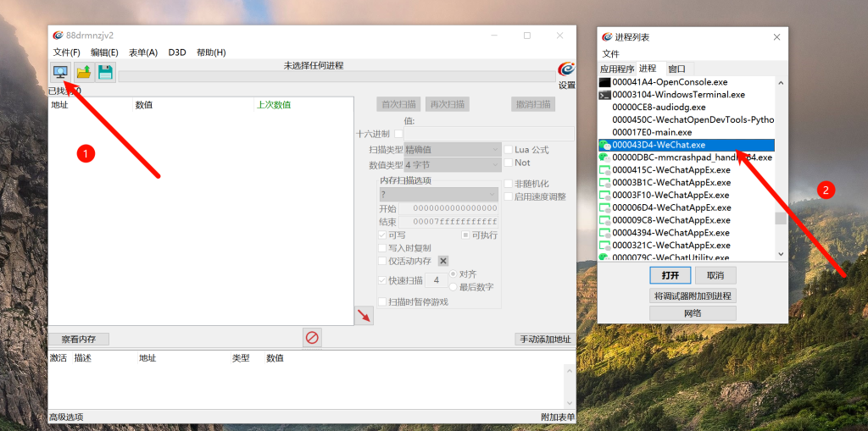868x431 pixels.
Task: Select 0000415C-WeChatAppEx.exe process
Action: [686, 170]
